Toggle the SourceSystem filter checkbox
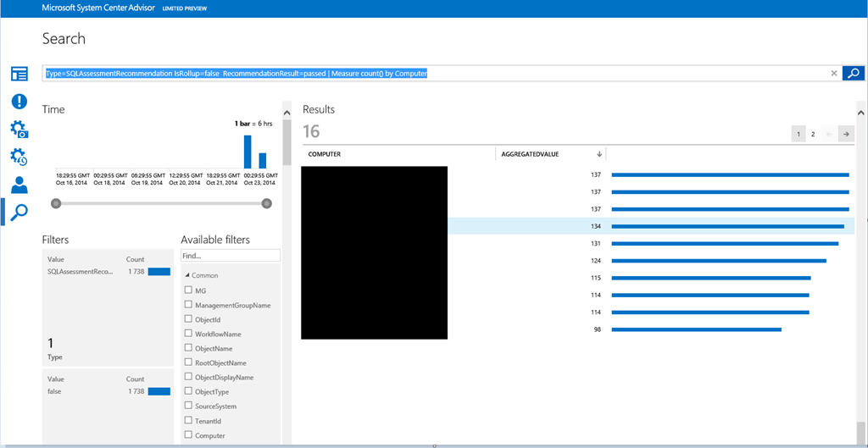The width and height of the screenshot is (868, 448). [x=188, y=406]
